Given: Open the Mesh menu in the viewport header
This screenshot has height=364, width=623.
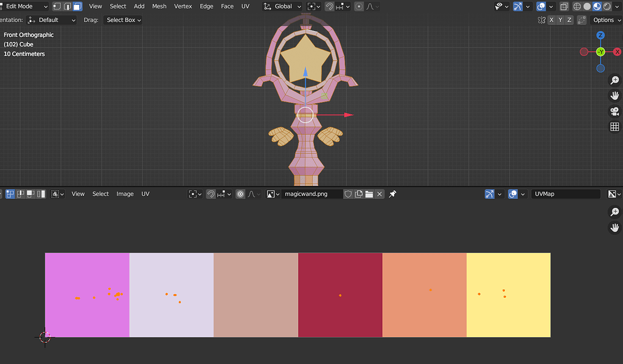Looking at the screenshot, I should pyautogui.click(x=159, y=6).
